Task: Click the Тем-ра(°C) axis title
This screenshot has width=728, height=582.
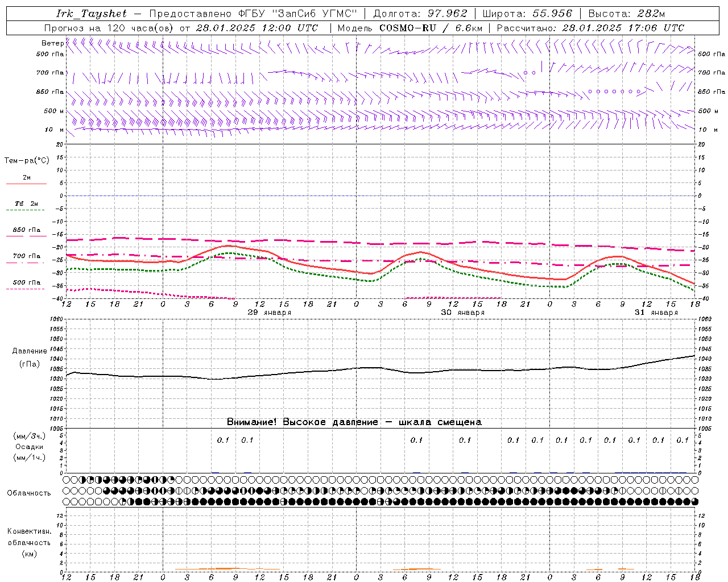Action: [27, 161]
